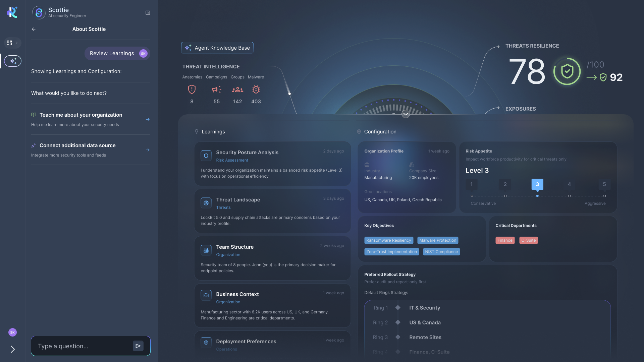Set risk appetite to level 1
The image size is (644, 362).
[x=472, y=184]
